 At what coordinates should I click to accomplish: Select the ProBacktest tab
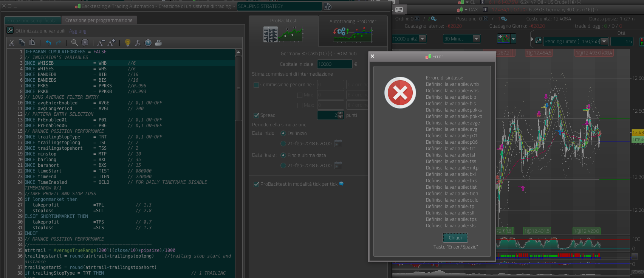[x=283, y=31]
